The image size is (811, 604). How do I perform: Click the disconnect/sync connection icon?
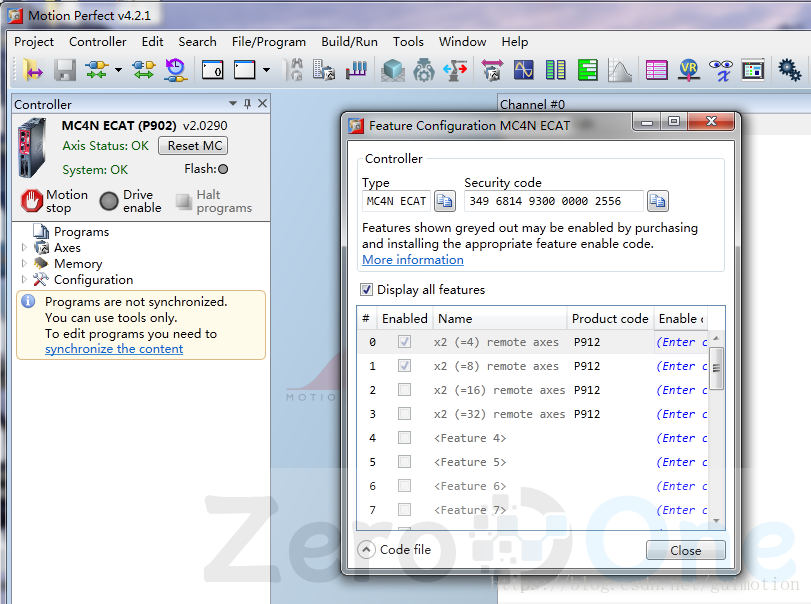point(144,70)
